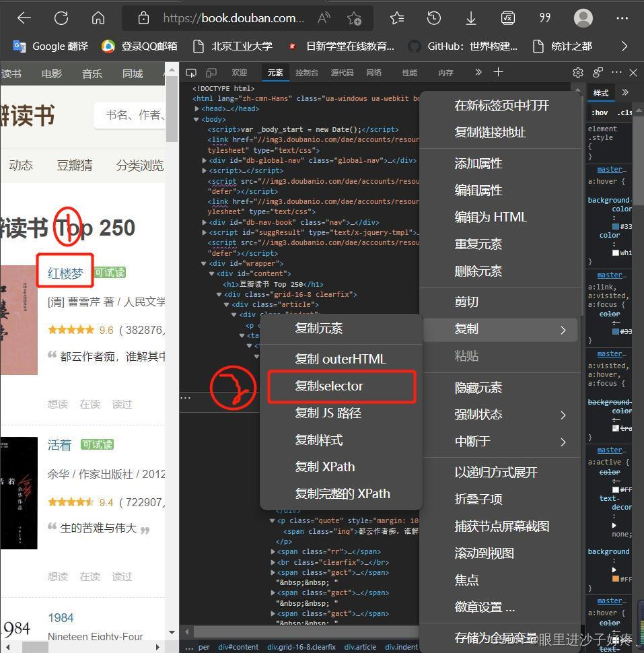The height and width of the screenshot is (653, 644).
Task: Open the favorites list icon
Action: pos(397,18)
